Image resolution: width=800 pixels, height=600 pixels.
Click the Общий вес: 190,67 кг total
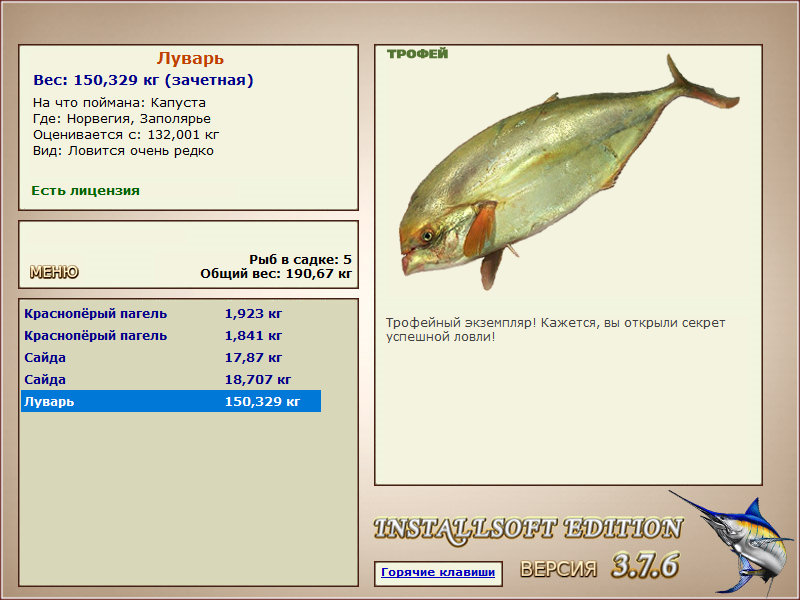[276, 274]
